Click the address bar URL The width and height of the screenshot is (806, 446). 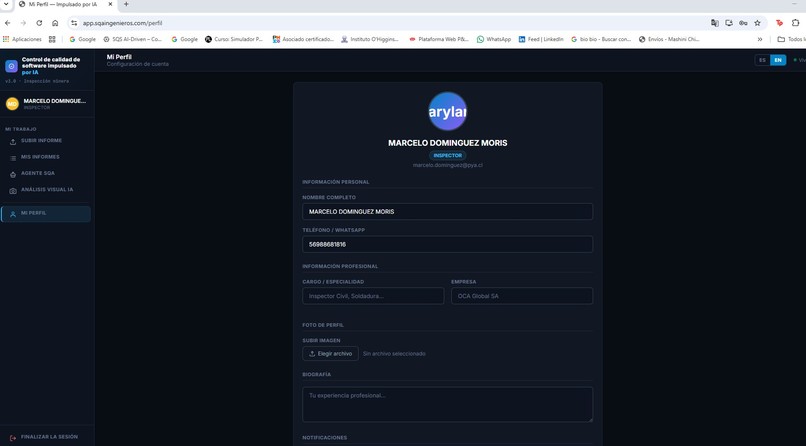[x=122, y=23]
